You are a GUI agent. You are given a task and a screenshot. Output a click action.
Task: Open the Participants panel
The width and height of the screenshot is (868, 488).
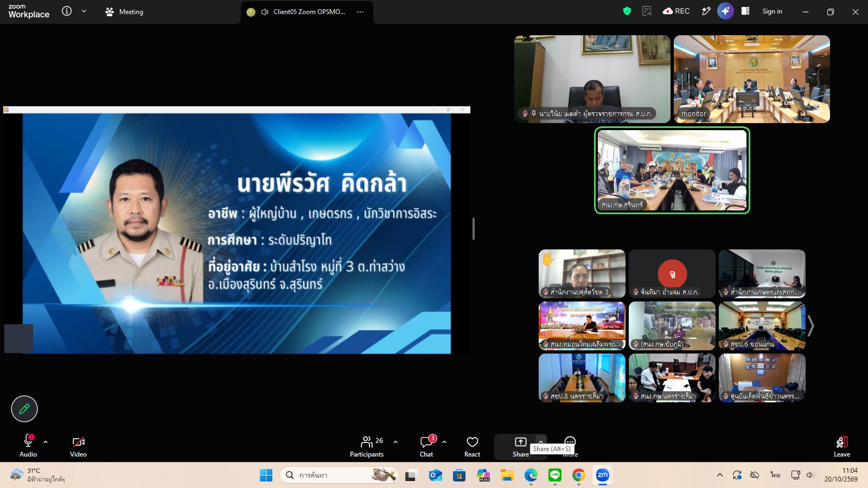pyautogui.click(x=367, y=447)
